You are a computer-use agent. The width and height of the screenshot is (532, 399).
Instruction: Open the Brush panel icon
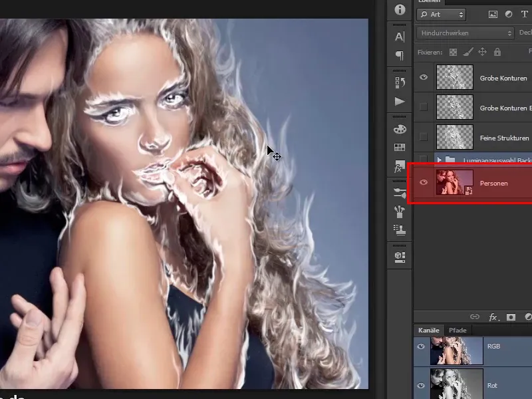coord(400,211)
